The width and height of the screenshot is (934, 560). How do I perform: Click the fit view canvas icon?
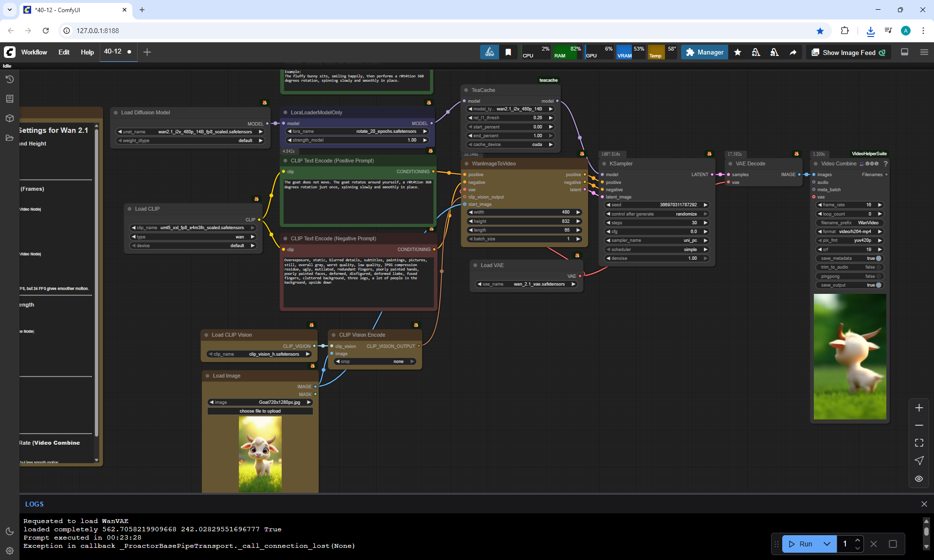[919, 443]
